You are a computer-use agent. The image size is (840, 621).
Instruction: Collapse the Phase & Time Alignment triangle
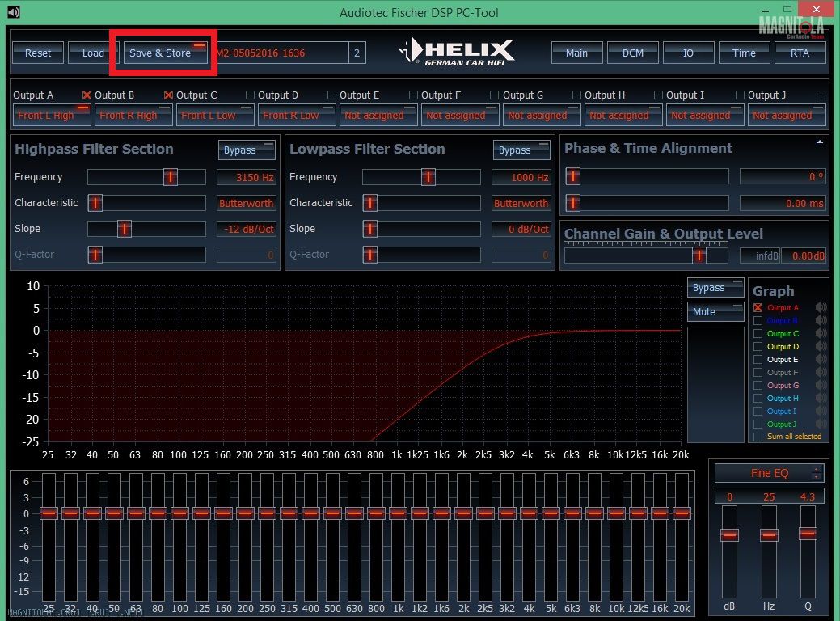[820, 142]
